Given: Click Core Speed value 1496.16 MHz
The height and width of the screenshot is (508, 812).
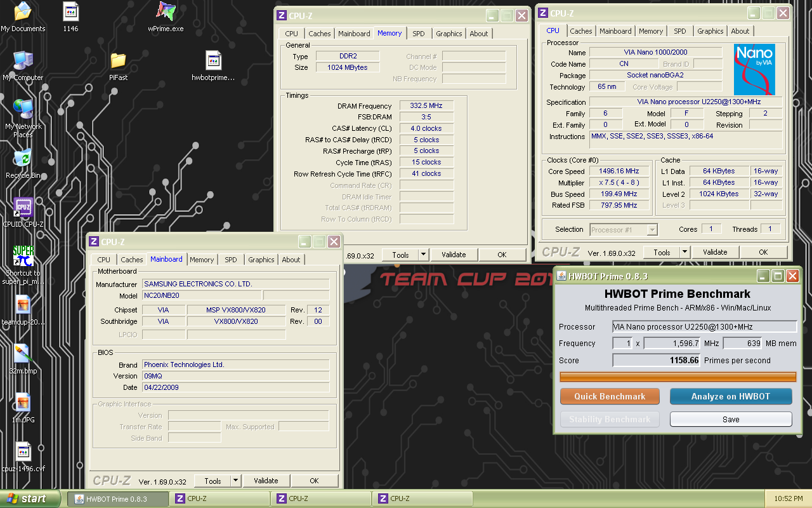Looking at the screenshot, I should click(619, 171).
